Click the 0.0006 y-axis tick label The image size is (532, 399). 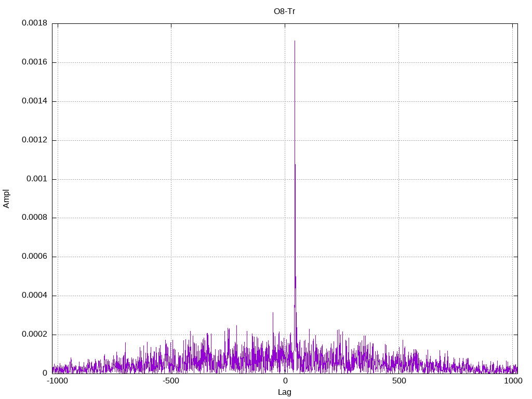pos(34,257)
